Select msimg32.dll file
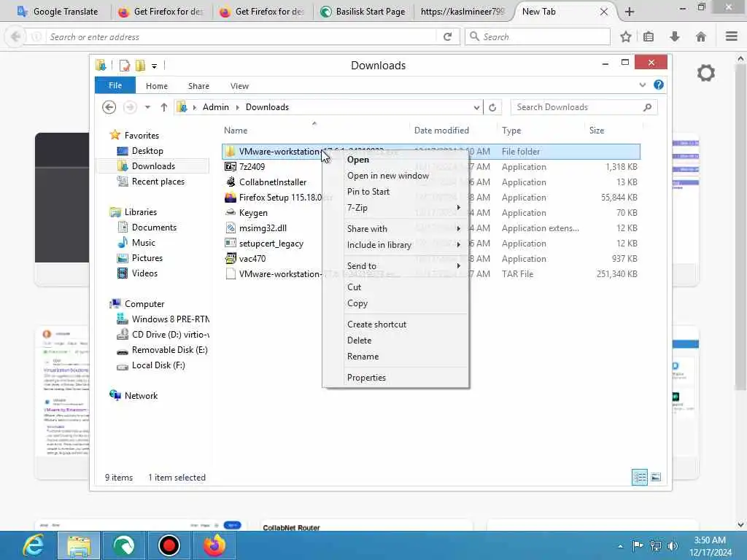The height and width of the screenshot is (560, 747). (x=263, y=228)
